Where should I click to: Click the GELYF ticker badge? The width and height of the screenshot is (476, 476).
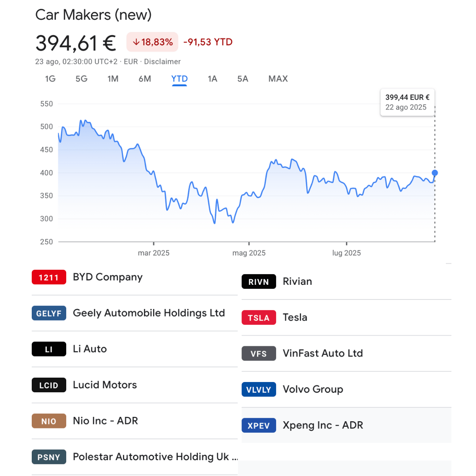pyautogui.click(x=49, y=313)
